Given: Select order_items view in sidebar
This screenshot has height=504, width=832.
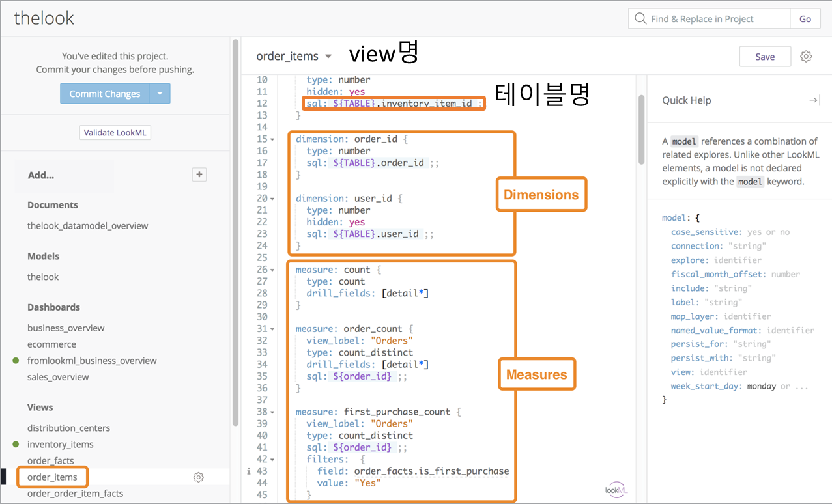Looking at the screenshot, I should click(52, 477).
